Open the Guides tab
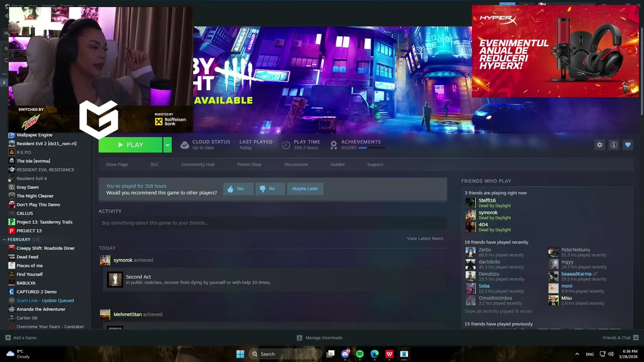The height and width of the screenshot is (362, 644). [x=338, y=164]
